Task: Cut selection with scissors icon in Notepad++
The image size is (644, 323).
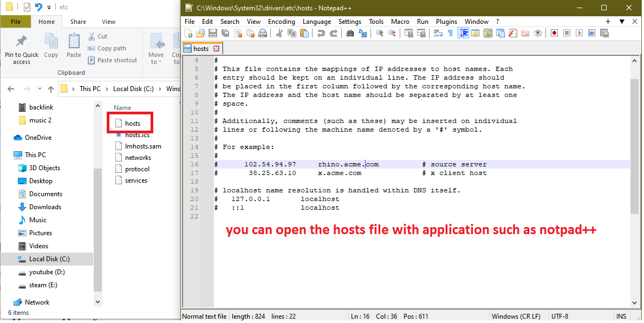Action: click(279, 33)
